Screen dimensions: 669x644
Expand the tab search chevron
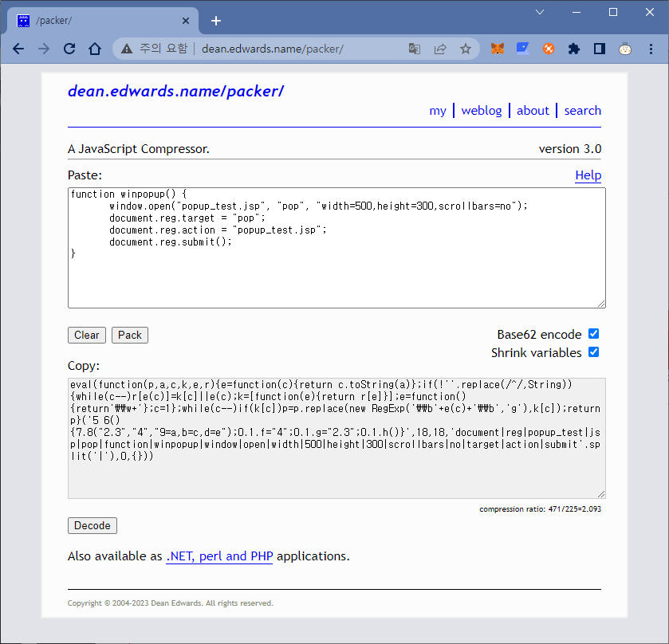[540, 12]
